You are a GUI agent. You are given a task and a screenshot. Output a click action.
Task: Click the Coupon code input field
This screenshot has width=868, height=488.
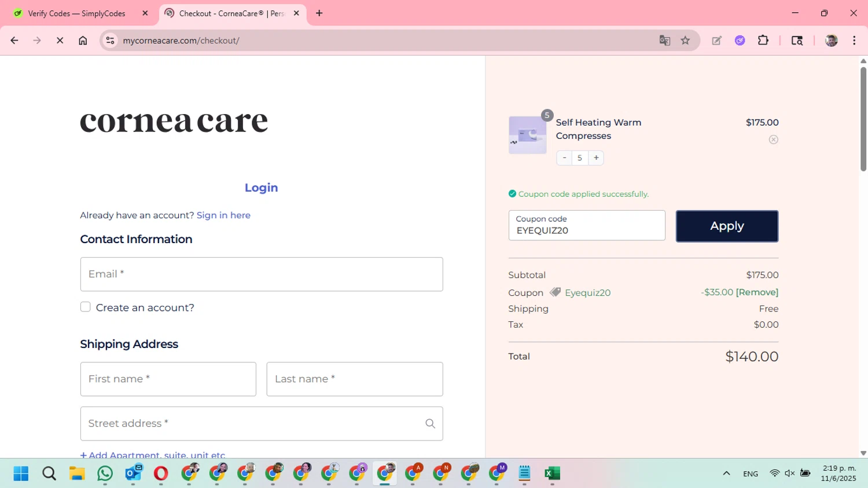pyautogui.click(x=587, y=225)
